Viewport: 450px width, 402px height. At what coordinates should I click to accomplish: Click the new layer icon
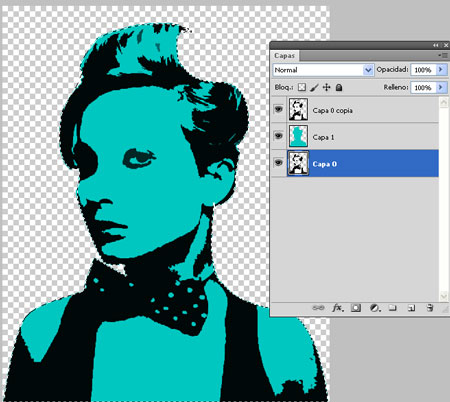411,308
